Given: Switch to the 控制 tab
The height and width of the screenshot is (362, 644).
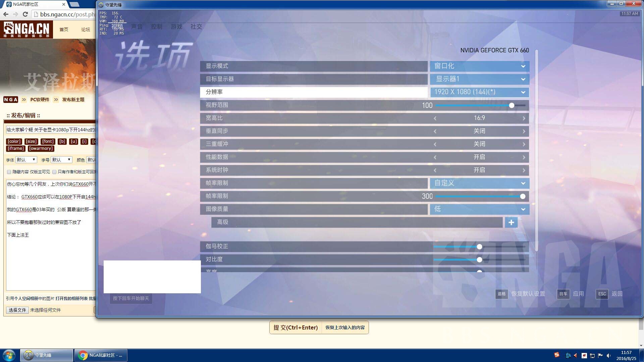Looking at the screenshot, I should pos(157,26).
